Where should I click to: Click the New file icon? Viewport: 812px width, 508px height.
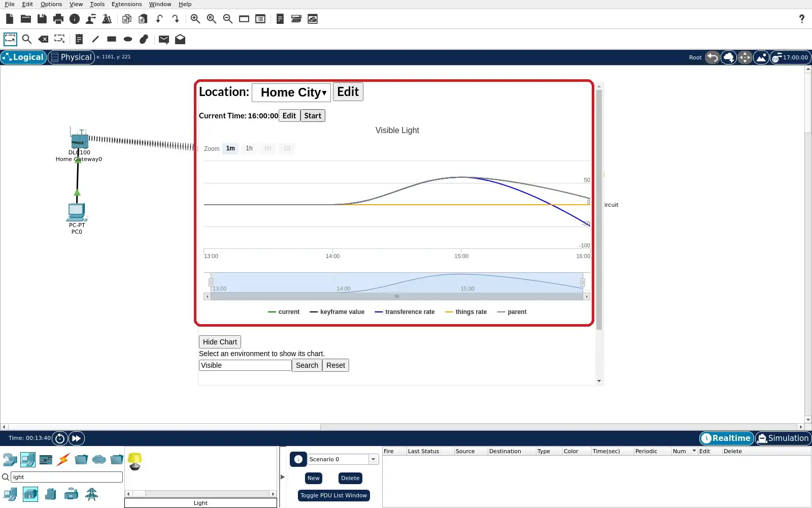pyautogui.click(x=10, y=19)
